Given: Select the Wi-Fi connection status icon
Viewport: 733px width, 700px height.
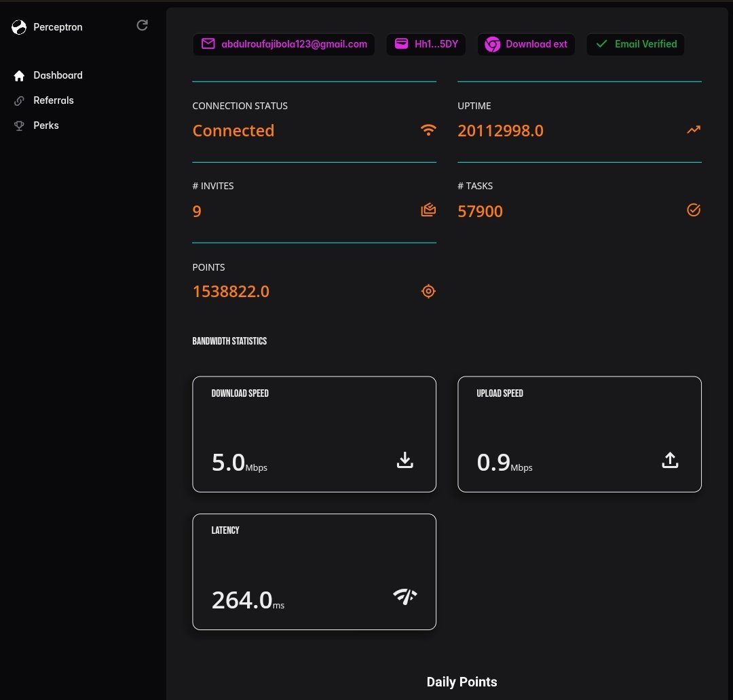Looking at the screenshot, I should point(428,130).
